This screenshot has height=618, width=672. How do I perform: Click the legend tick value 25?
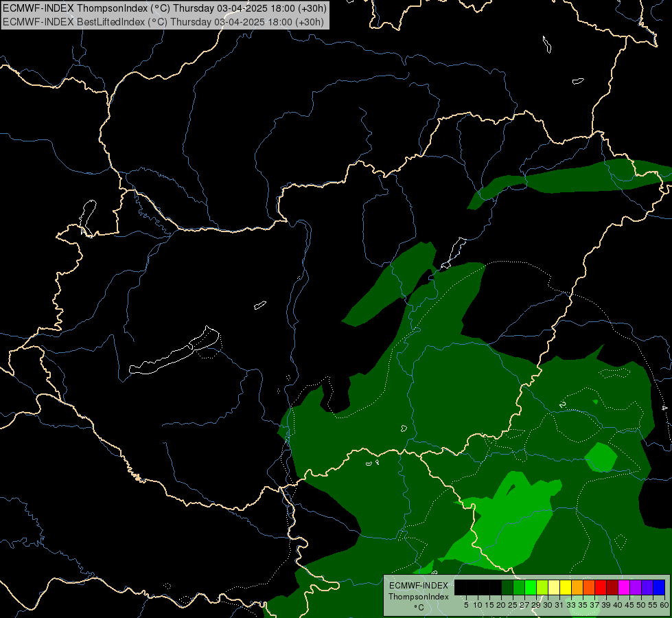coord(513,605)
